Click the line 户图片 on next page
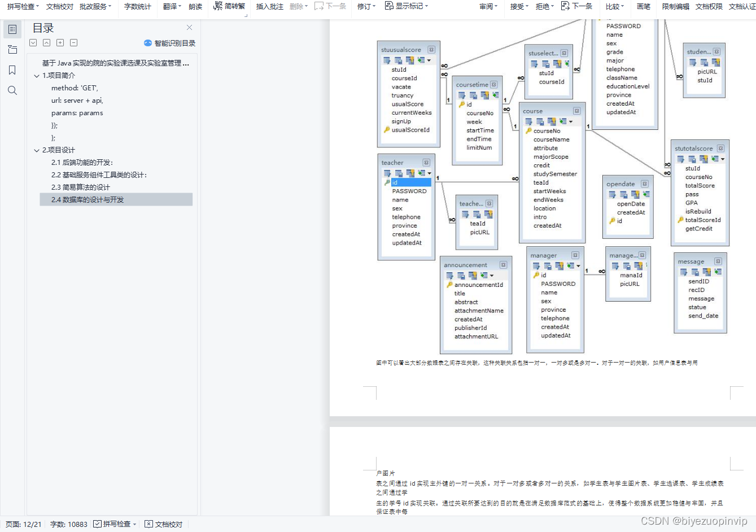The height and width of the screenshot is (532, 756). point(386,473)
